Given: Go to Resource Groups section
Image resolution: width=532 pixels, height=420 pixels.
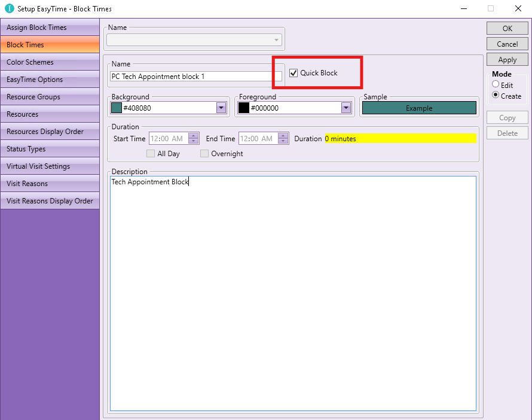Looking at the screenshot, I should 50,97.
